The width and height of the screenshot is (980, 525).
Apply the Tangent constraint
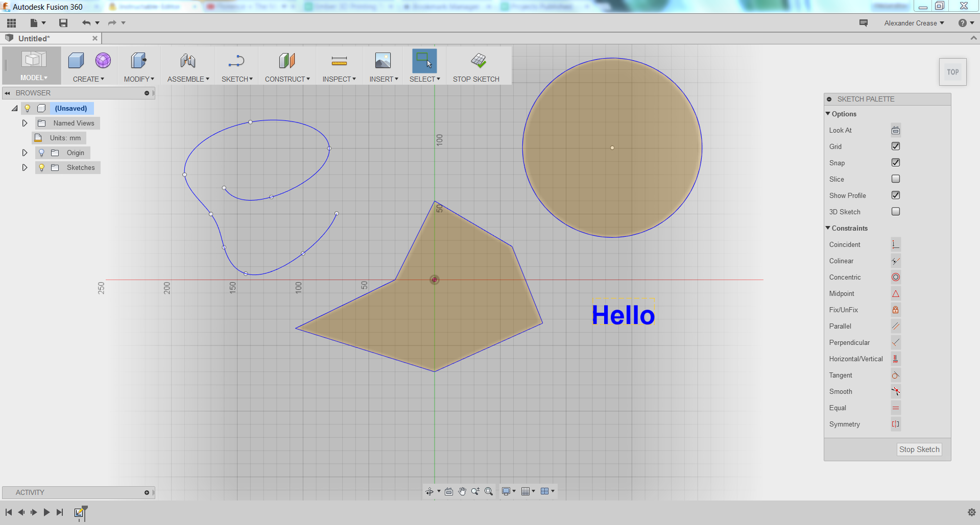coord(895,375)
